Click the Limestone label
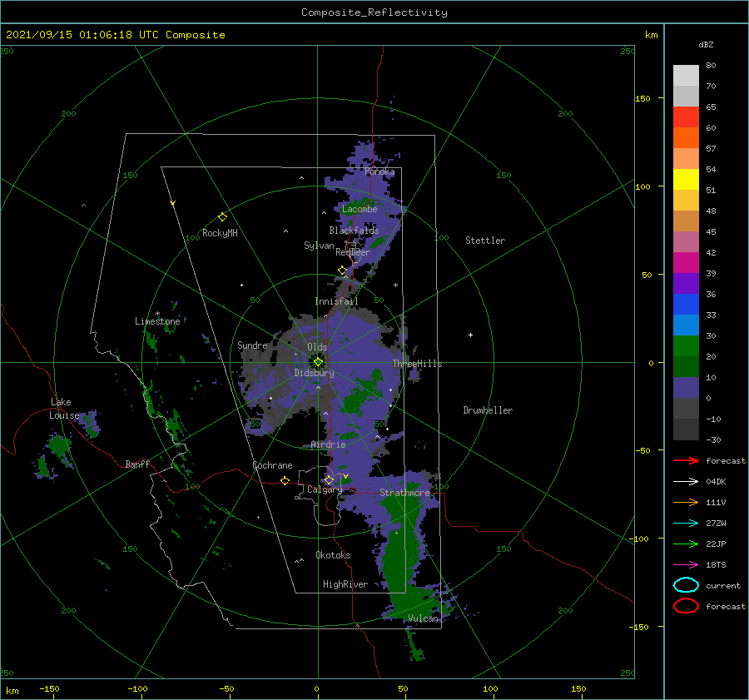Screen dimensions: 749x700 [157, 321]
